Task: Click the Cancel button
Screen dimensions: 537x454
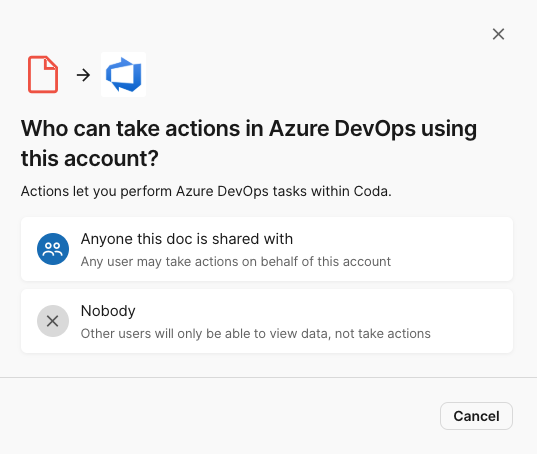Action: coord(476,416)
